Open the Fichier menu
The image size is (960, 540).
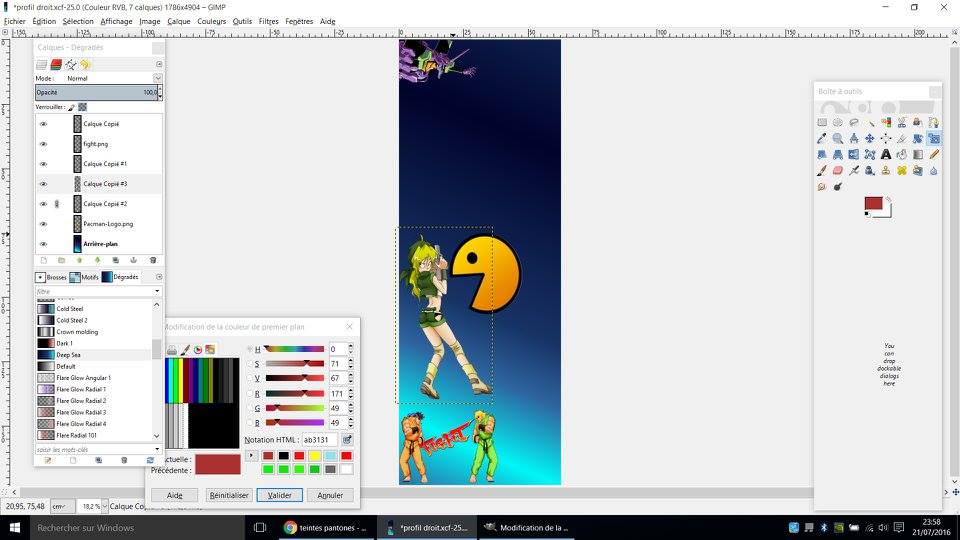click(15, 21)
